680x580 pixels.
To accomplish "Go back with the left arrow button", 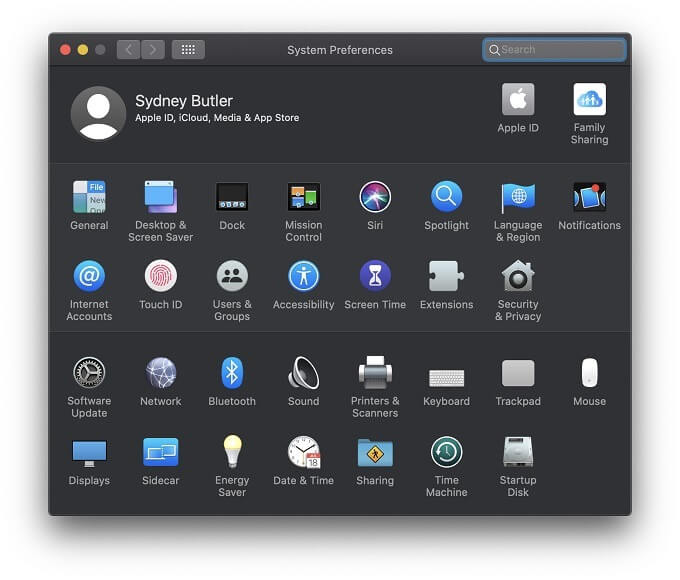I will point(128,50).
